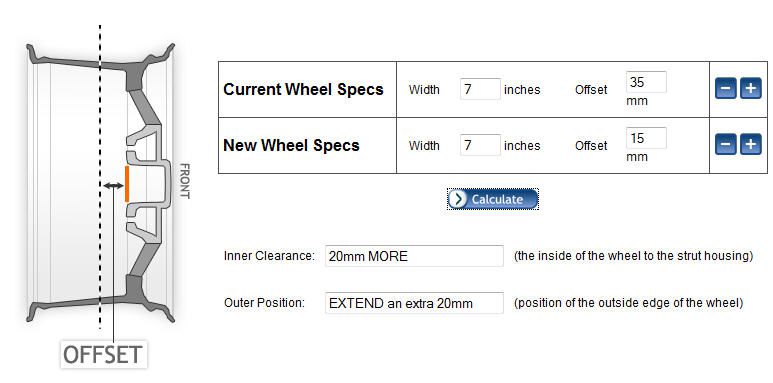Select the New Wheel Offset field showing 15
Viewport: 773px width, 383px height.
click(646, 138)
